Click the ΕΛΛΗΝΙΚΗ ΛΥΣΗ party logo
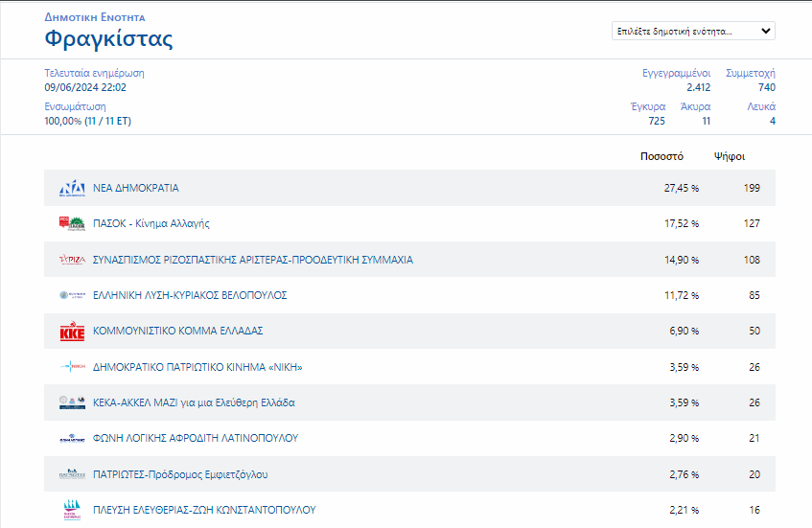Screen dimensions: 812x528 coord(72,295)
